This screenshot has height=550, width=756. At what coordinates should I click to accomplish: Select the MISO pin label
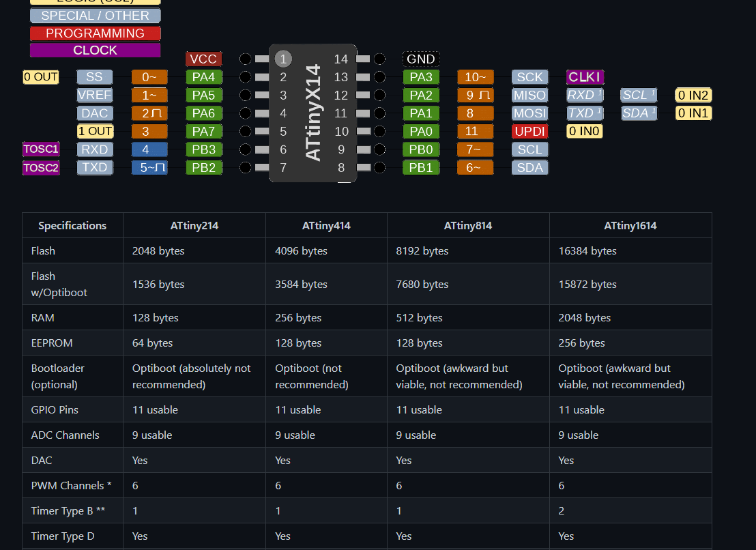[x=529, y=96]
